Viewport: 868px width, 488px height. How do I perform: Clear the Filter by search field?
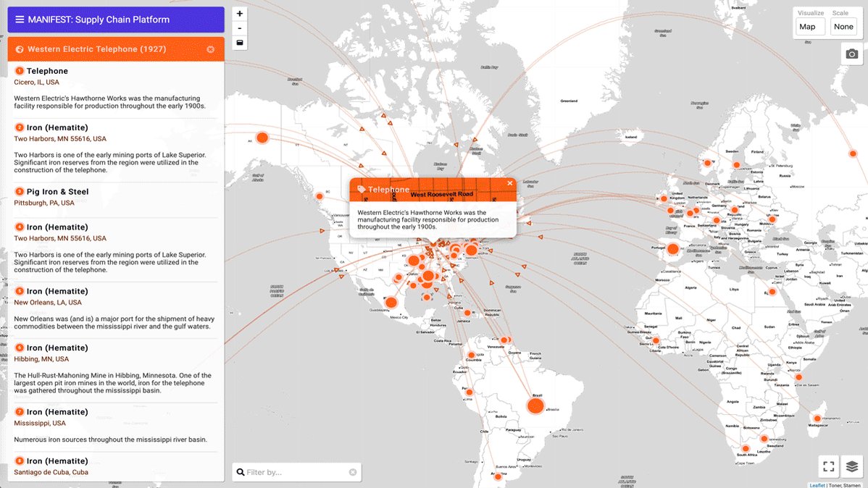(x=353, y=472)
